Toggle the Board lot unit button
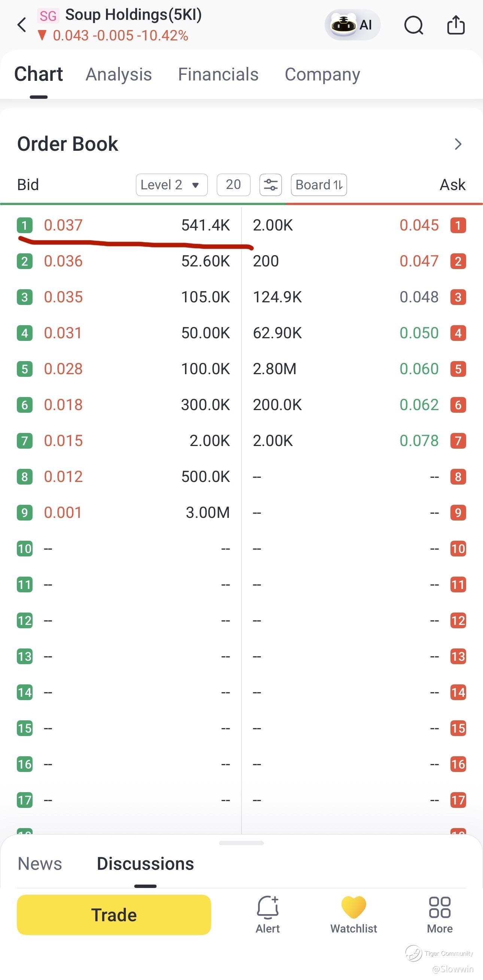The width and height of the screenshot is (483, 980). pyautogui.click(x=319, y=185)
